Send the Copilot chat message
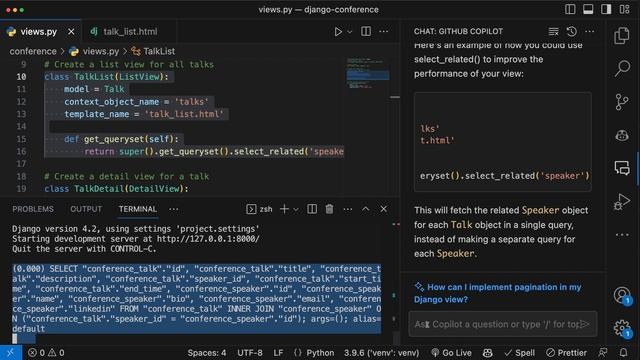This screenshot has width=640, height=360. click(x=585, y=324)
